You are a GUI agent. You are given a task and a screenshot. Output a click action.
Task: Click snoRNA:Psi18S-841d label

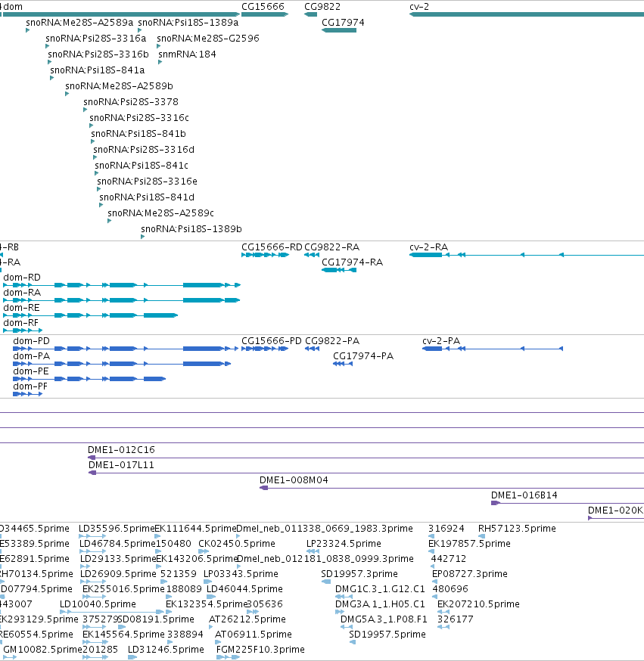147,197
